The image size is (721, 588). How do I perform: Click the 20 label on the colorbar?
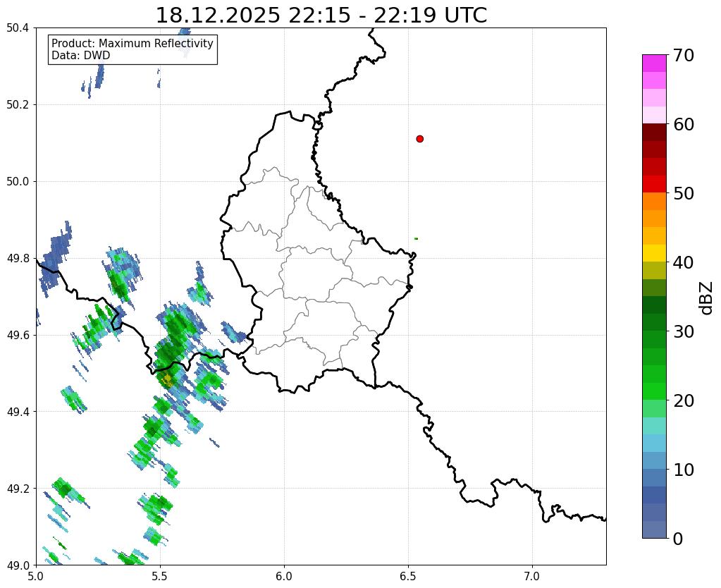tap(683, 400)
